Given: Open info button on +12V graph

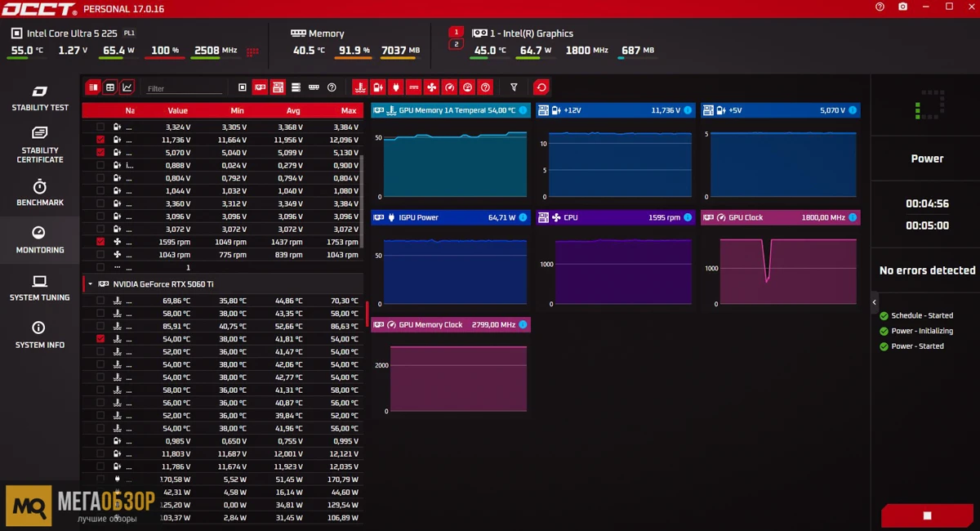Looking at the screenshot, I should [687, 110].
